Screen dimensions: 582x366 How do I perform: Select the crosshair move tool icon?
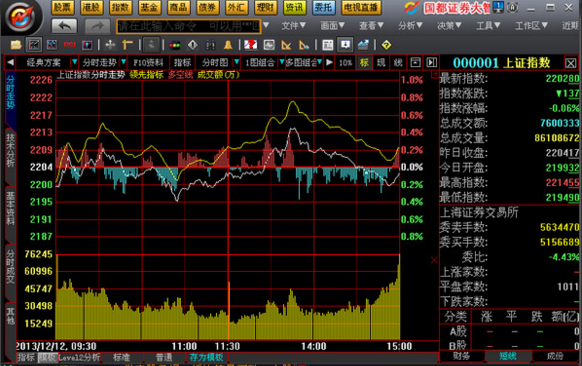pyautogui.click(x=110, y=45)
